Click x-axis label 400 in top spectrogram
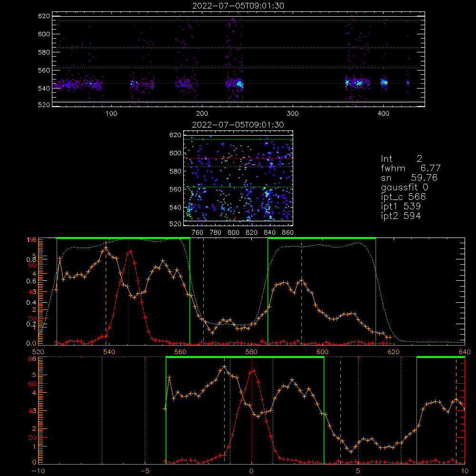This screenshot has width=476, height=476. pos(383,114)
